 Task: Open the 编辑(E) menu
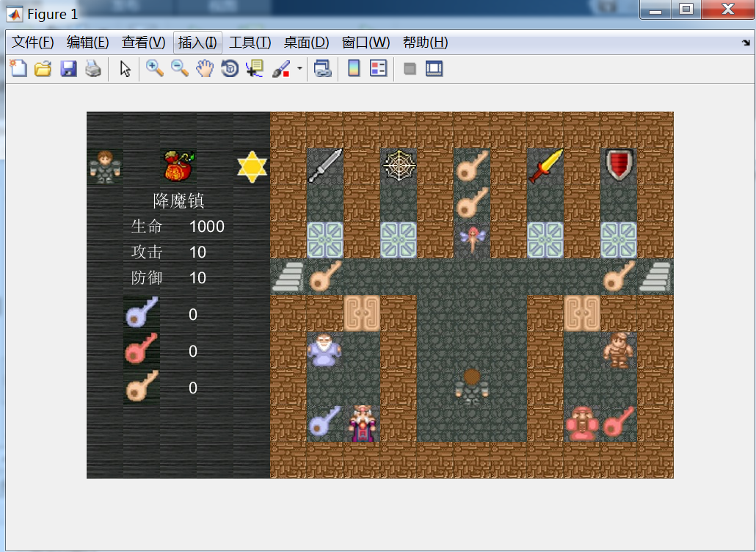[x=88, y=43]
